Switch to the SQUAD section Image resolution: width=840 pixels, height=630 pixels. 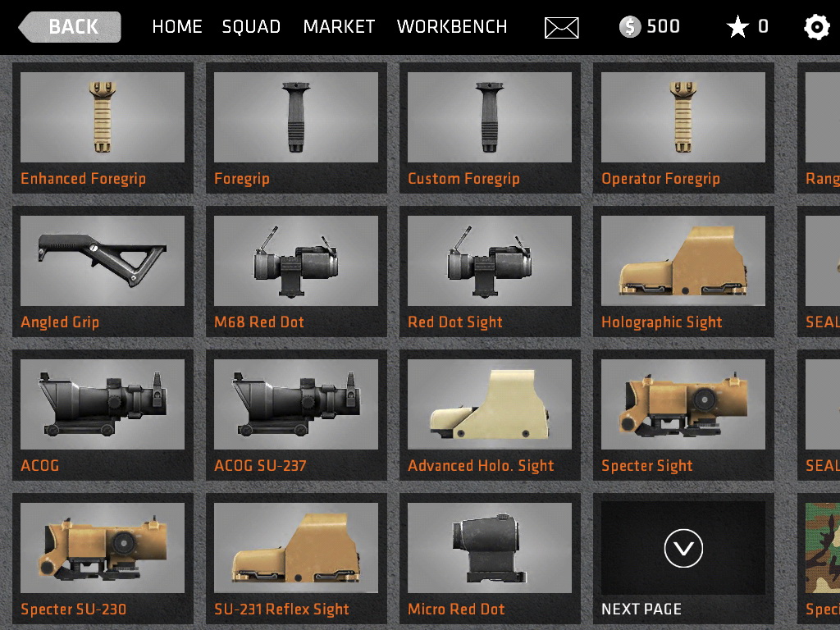(x=251, y=27)
